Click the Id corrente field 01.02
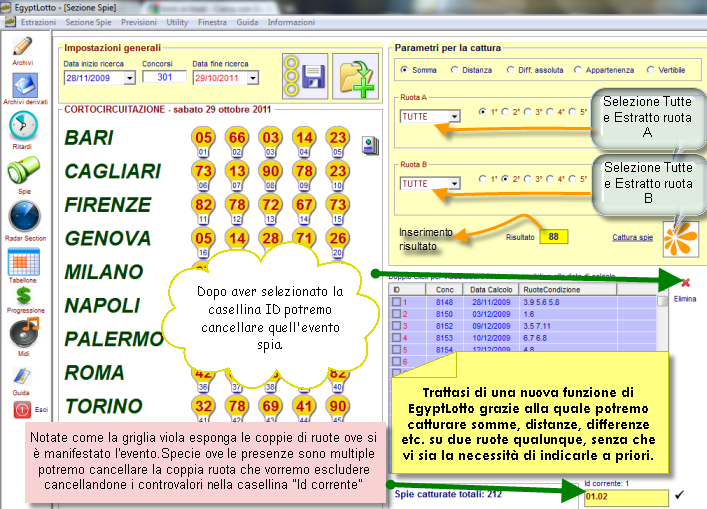707x509 pixels. coord(626,497)
